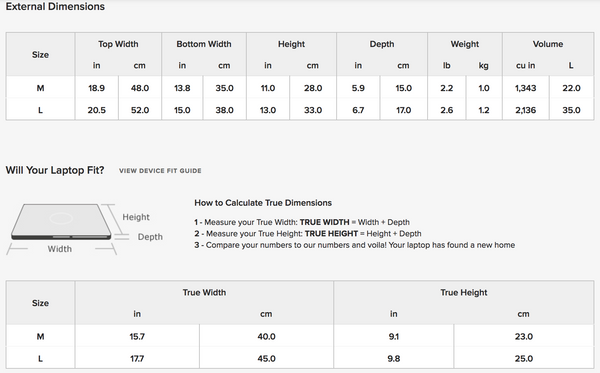This screenshot has height=373, width=600.
Task: Click the 25.0 cm true height cell
Action: (523, 358)
